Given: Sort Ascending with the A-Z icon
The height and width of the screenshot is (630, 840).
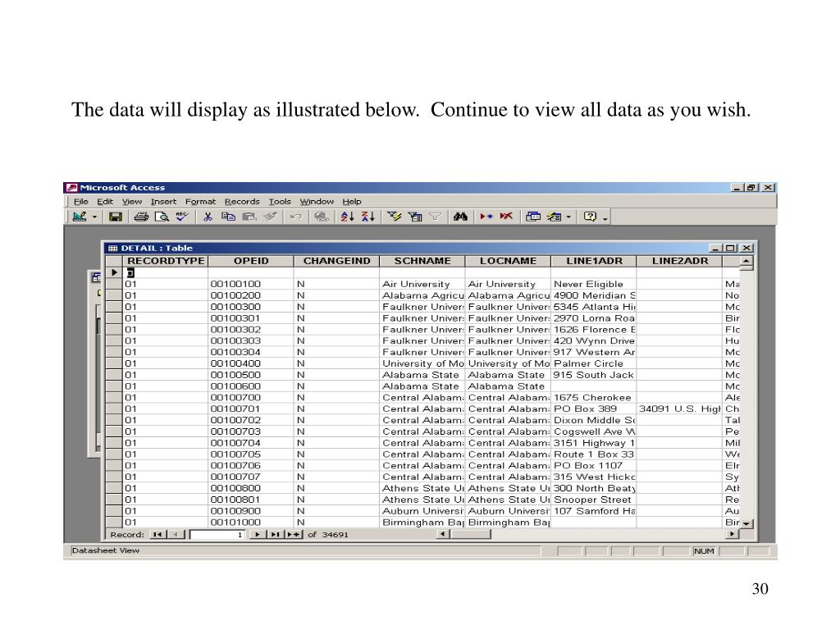Looking at the screenshot, I should 347,217.
